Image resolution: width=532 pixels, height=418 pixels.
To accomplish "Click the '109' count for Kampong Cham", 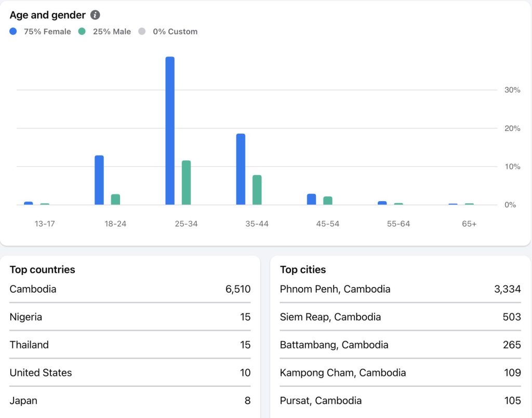I will (512, 372).
